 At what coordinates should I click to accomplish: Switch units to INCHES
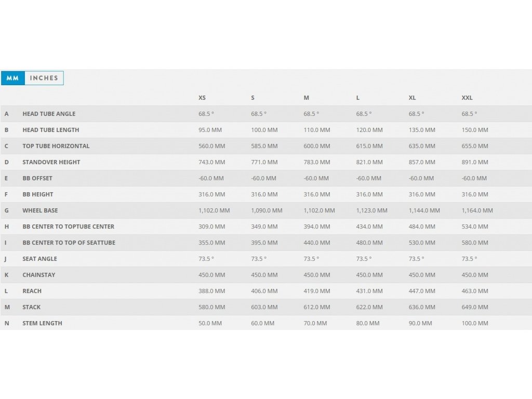(44, 78)
